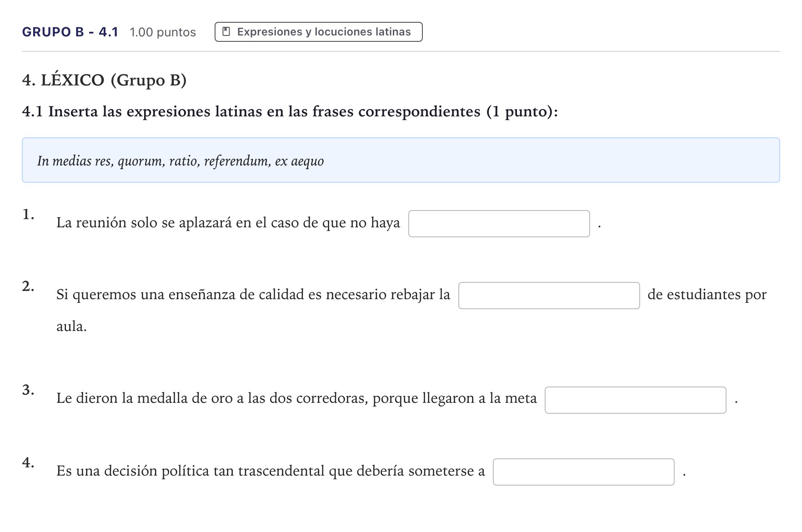802x532 pixels.
Task: Click the text 'de estudiantes por'
Action: pyautogui.click(x=707, y=295)
